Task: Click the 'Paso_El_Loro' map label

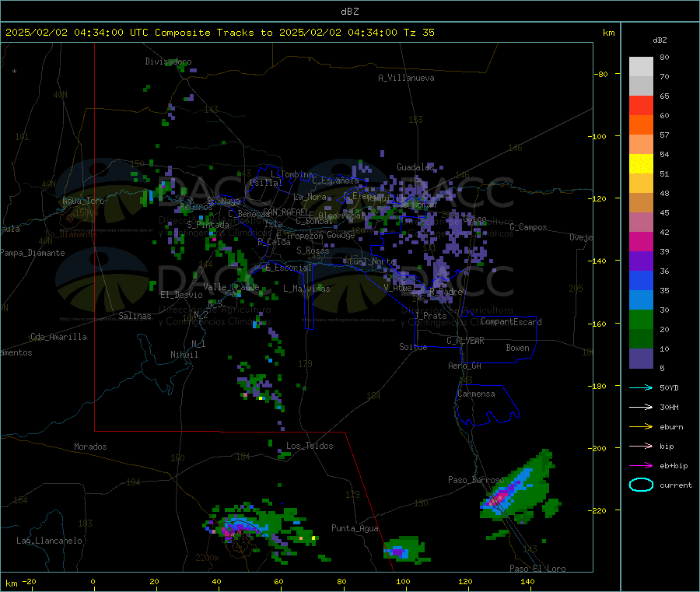Action: coord(537,569)
